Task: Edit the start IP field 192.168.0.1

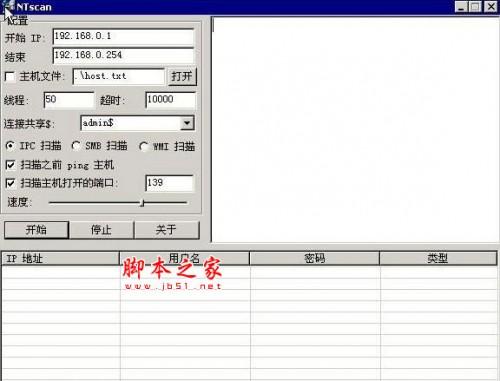Action: pos(123,36)
